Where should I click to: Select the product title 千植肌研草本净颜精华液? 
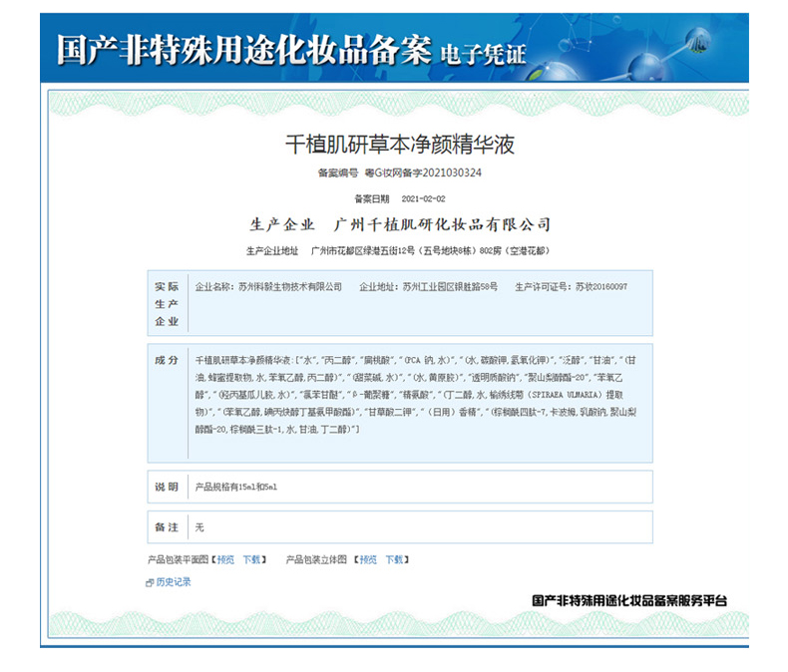400,145
